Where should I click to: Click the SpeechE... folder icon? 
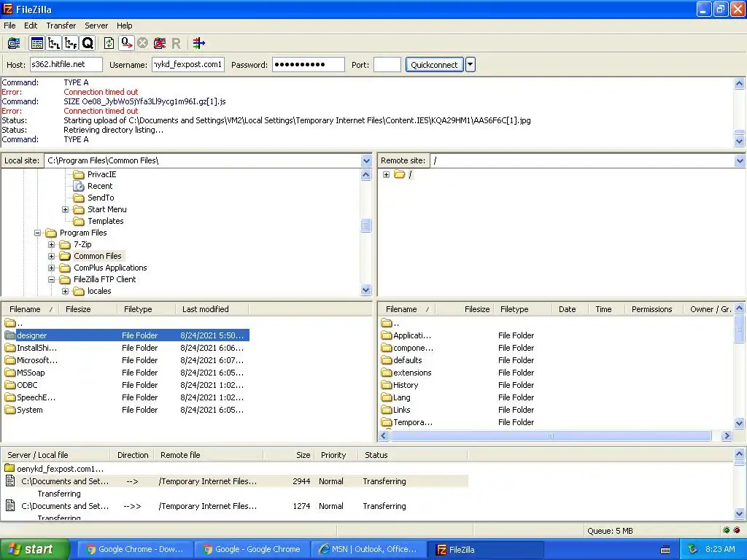click(x=10, y=397)
